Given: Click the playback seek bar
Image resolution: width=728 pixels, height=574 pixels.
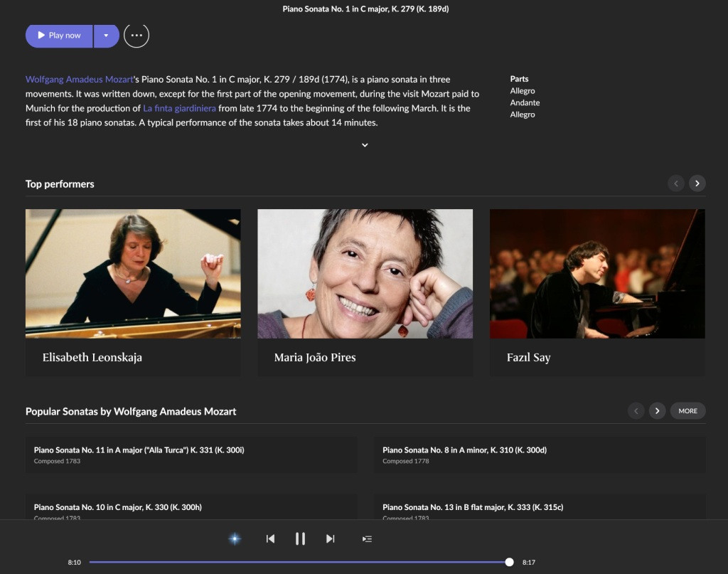Looking at the screenshot, I should point(299,562).
